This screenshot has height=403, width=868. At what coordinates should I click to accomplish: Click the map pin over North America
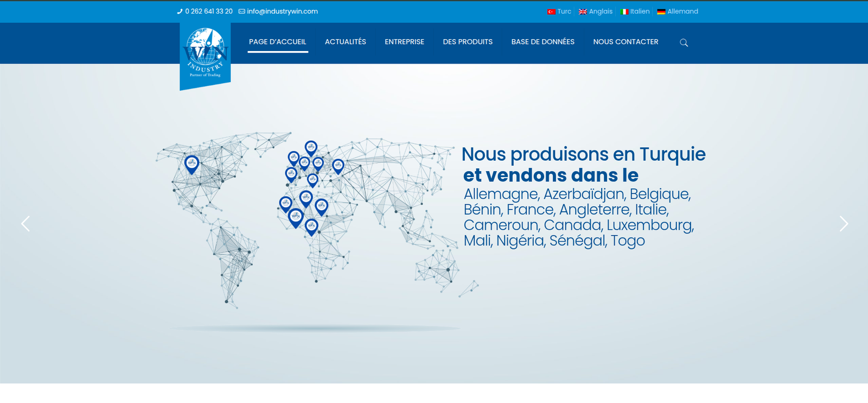192,164
